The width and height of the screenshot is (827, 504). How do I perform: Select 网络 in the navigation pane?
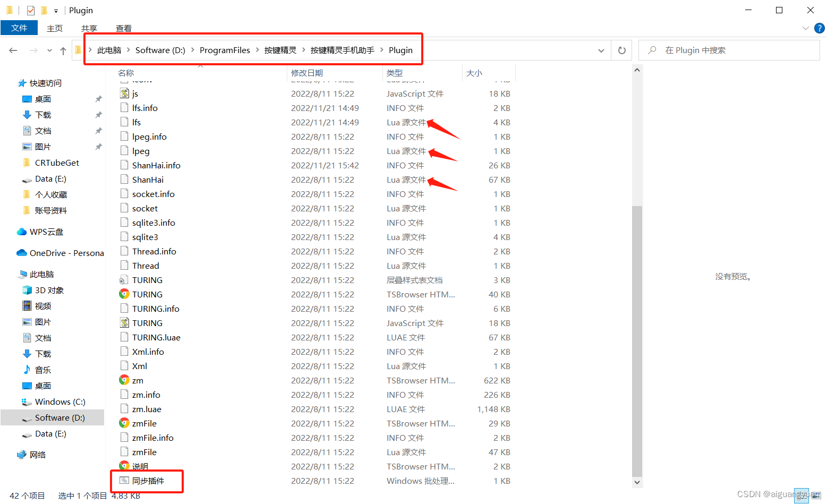click(x=38, y=455)
